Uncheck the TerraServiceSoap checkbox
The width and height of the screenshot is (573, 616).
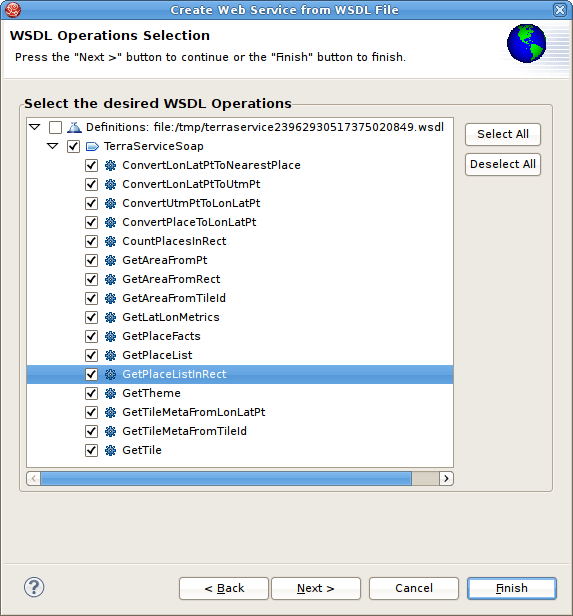coord(73,147)
